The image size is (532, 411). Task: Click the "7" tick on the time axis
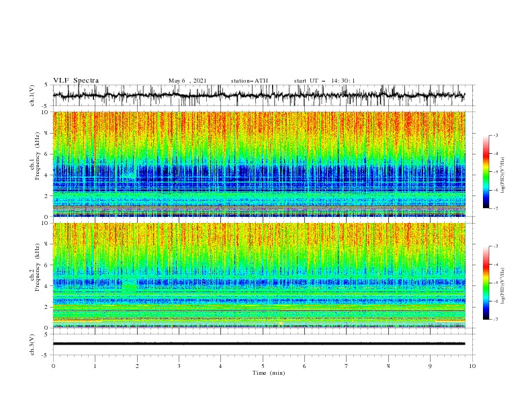[x=347, y=366]
